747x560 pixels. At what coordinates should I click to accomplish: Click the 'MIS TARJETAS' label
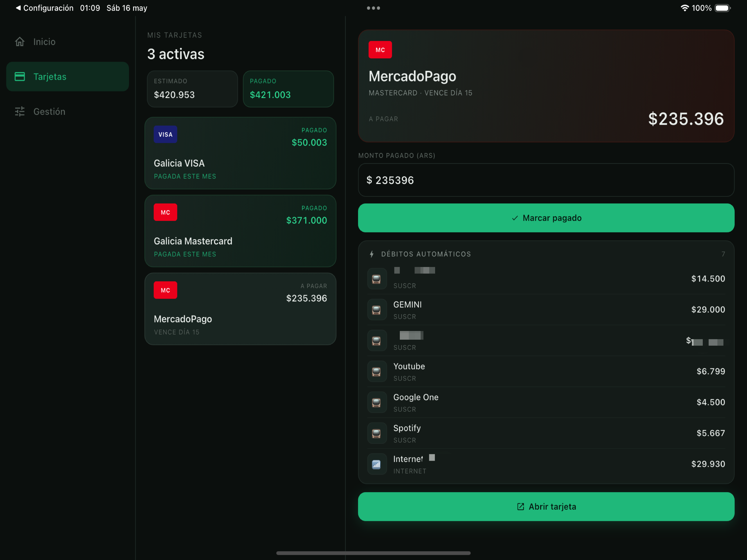pos(175,35)
